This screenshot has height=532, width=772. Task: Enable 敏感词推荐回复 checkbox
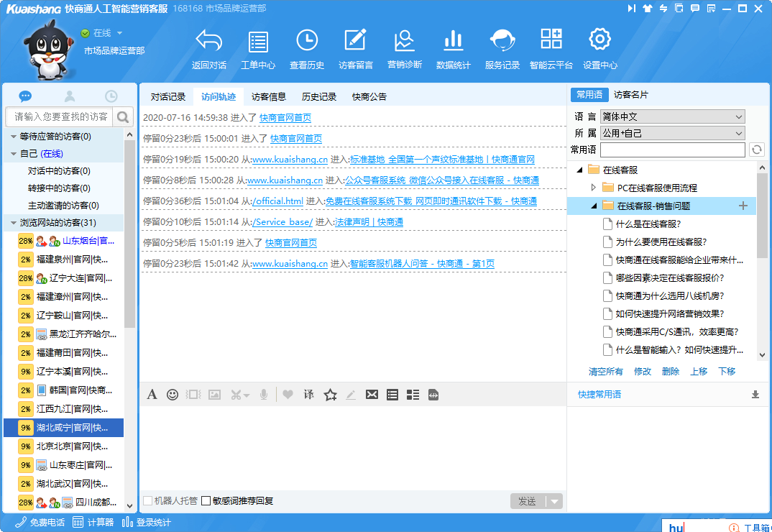(x=206, y=501)
